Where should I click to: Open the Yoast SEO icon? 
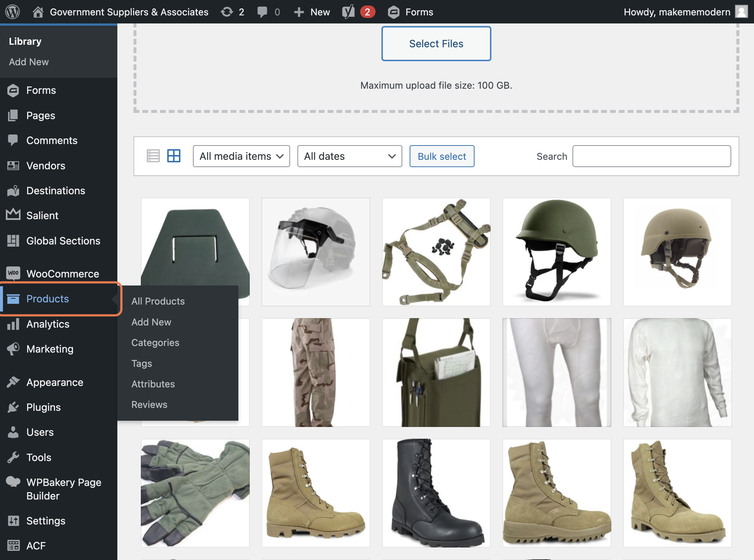[x=348, y=12]
